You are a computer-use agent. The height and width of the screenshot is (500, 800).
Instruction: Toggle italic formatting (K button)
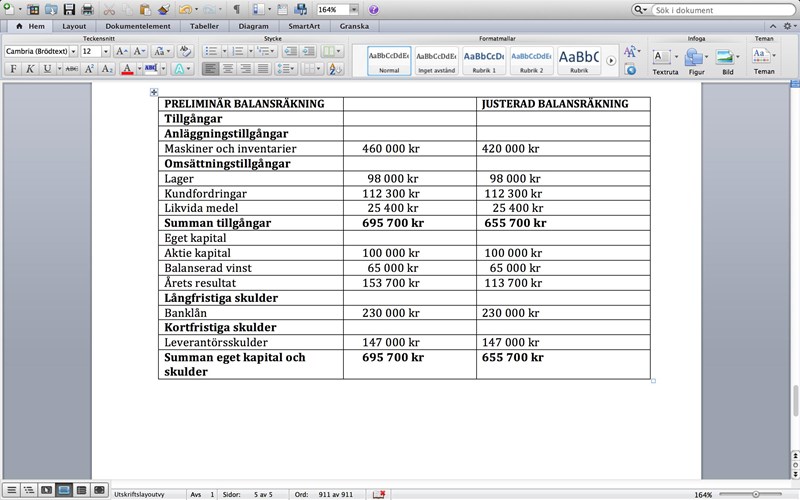coord(30,69)
